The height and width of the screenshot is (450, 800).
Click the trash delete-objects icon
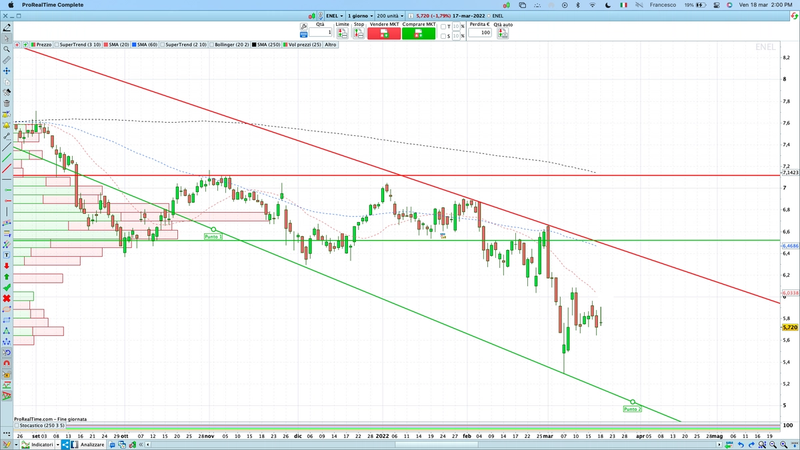point(7,104)
